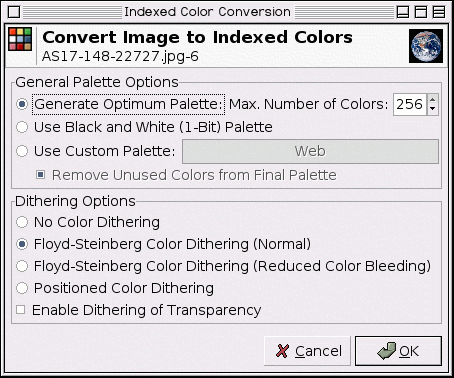Click the indexed palette grid icon
454x378 pixels.
(20, 39)
